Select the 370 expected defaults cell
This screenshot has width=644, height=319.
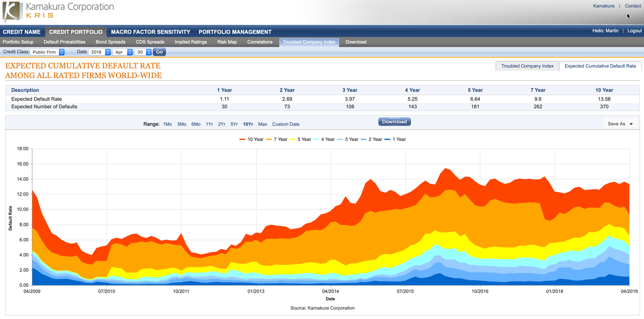pyautogui.click(x=604, y=107)
